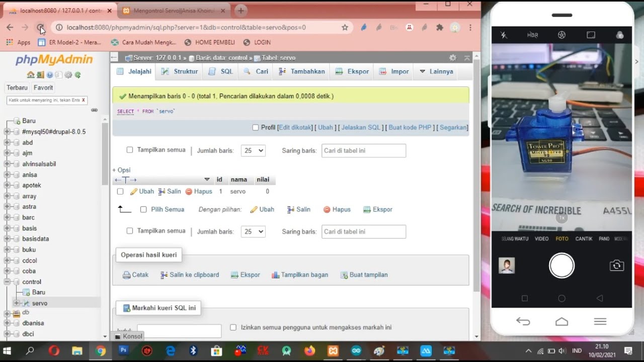The width and height of the screenshot is (644, 362).
Task: Check upper Tampilkan semua checkbox
Action: tap(130, 150)
